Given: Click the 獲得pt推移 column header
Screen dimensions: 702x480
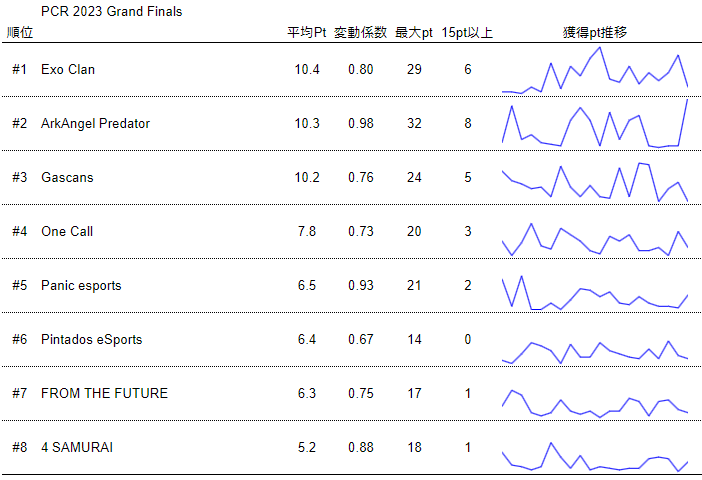Looking at the screenshot, I should (x=595, y=33).
